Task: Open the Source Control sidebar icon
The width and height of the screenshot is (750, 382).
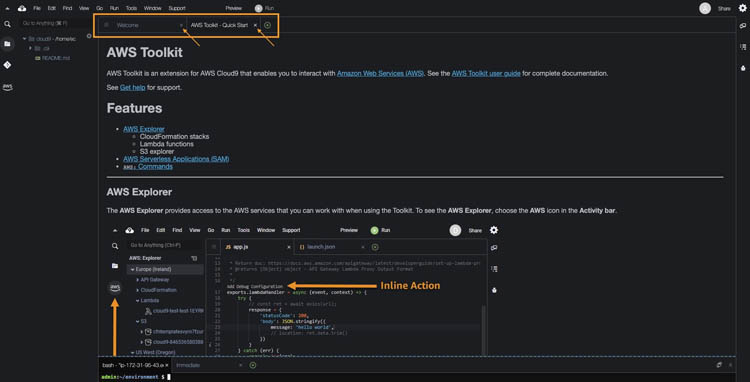Action: click(7, 65)
